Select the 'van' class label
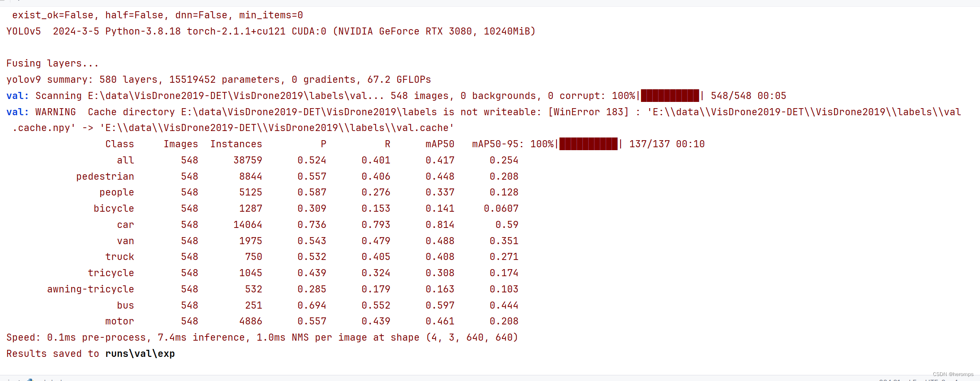Image resolution: width=980 pixels, height=381 pixels. 125,241
